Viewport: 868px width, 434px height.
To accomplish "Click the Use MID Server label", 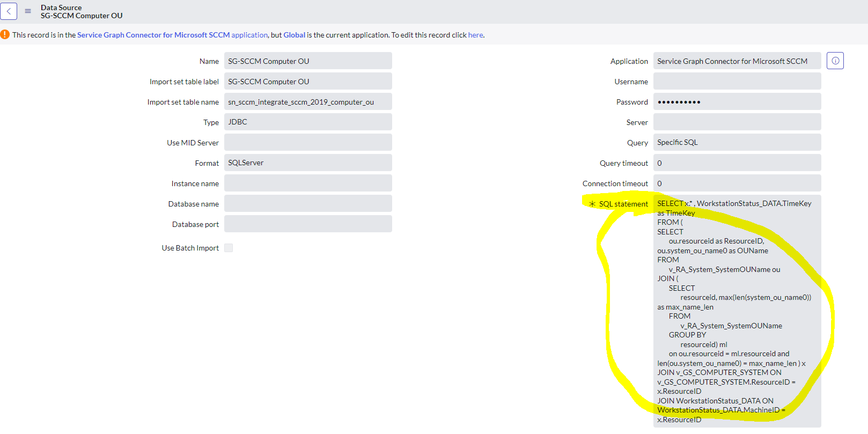I will point(193,143).
